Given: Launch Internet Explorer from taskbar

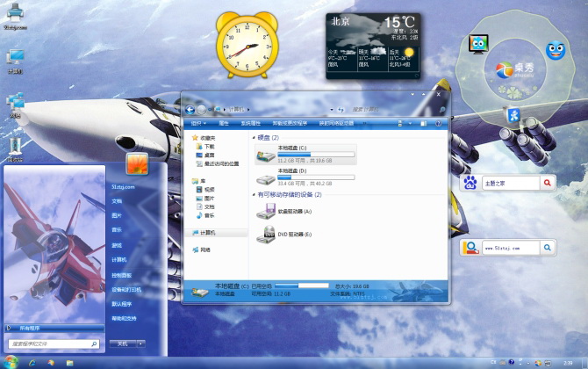Looking at the screenshot, I should (x=32, y=363).
